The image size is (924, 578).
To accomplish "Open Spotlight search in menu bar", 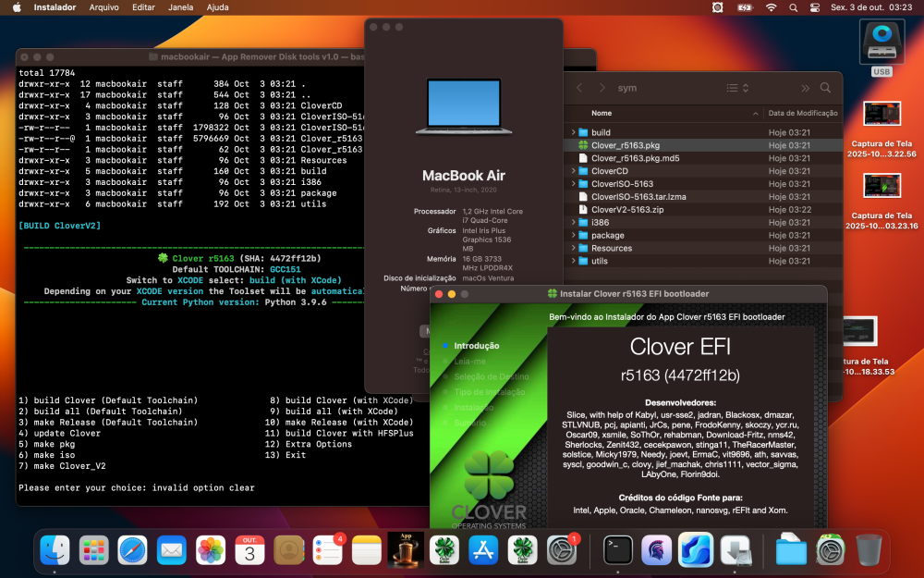I will (x=793, y=7).
